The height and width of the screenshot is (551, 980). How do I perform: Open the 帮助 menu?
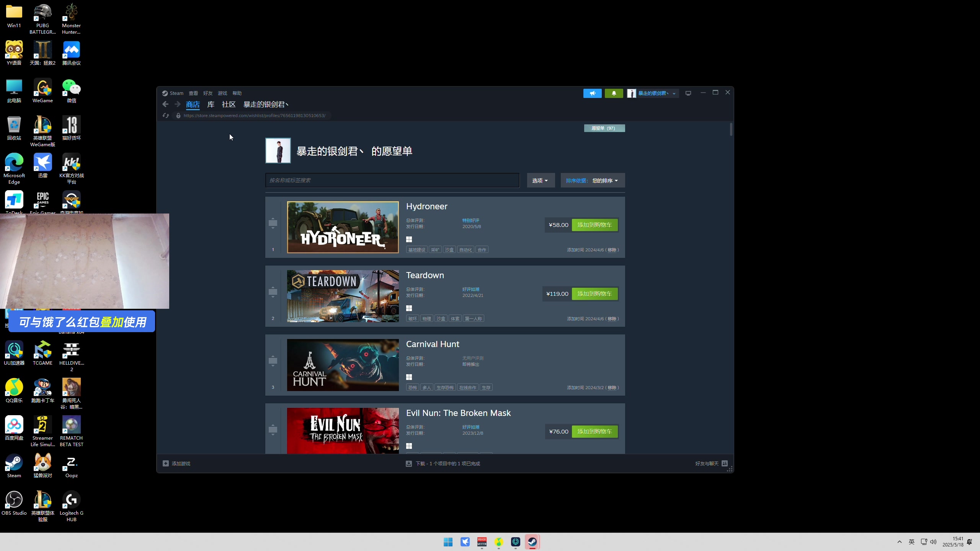pos(237,93)
